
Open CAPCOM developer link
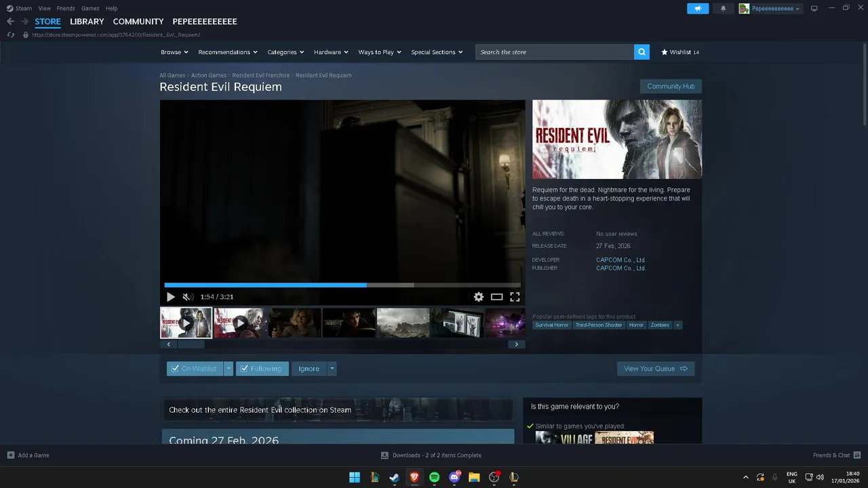coord(620,260)
